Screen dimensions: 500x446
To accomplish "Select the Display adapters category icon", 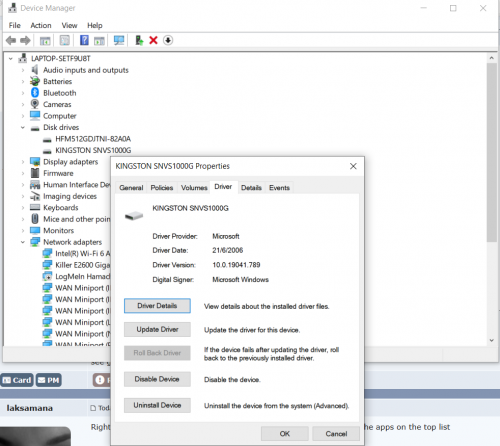I will coord(35,162).
